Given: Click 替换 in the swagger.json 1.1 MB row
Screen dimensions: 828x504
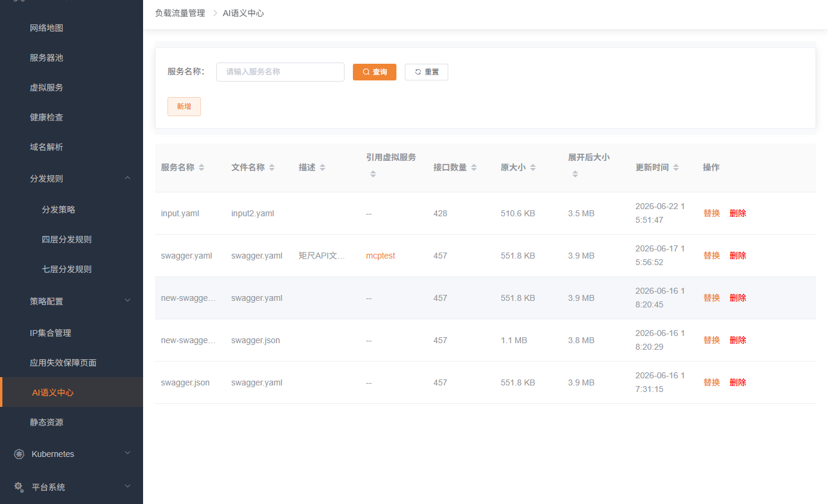Looking at the screenshot, I should 712,340.
